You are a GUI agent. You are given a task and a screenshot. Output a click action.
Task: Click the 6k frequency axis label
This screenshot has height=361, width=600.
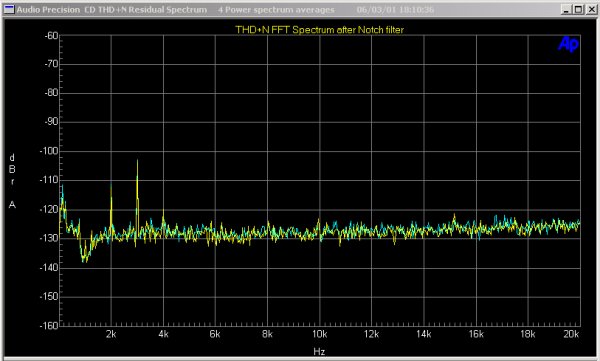click(215, 334)
